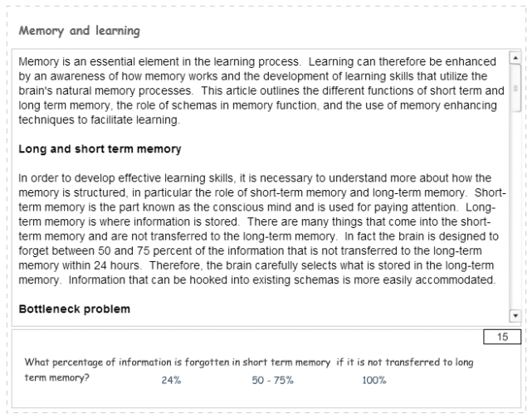Click the article scrollbar thumb
This screenshot has height=418, width=532.
pyautogui.click(x=514, y=87)
